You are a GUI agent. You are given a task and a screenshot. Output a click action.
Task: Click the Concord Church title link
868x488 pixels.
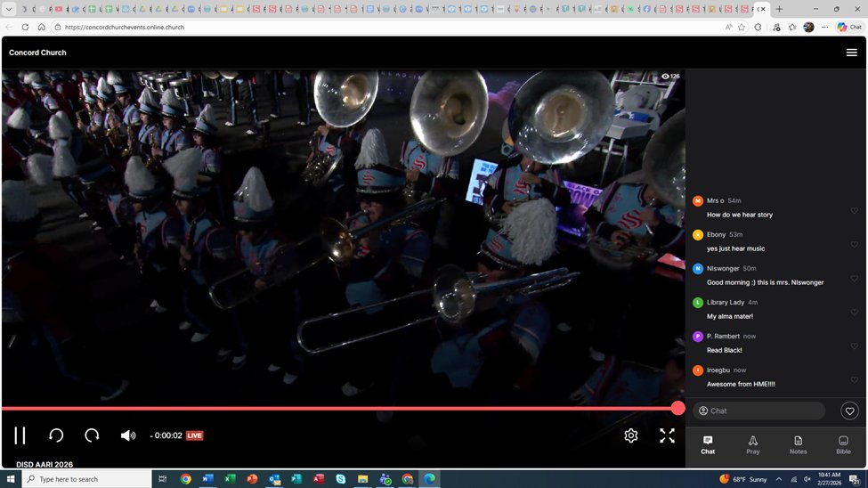tap(37, 53)
